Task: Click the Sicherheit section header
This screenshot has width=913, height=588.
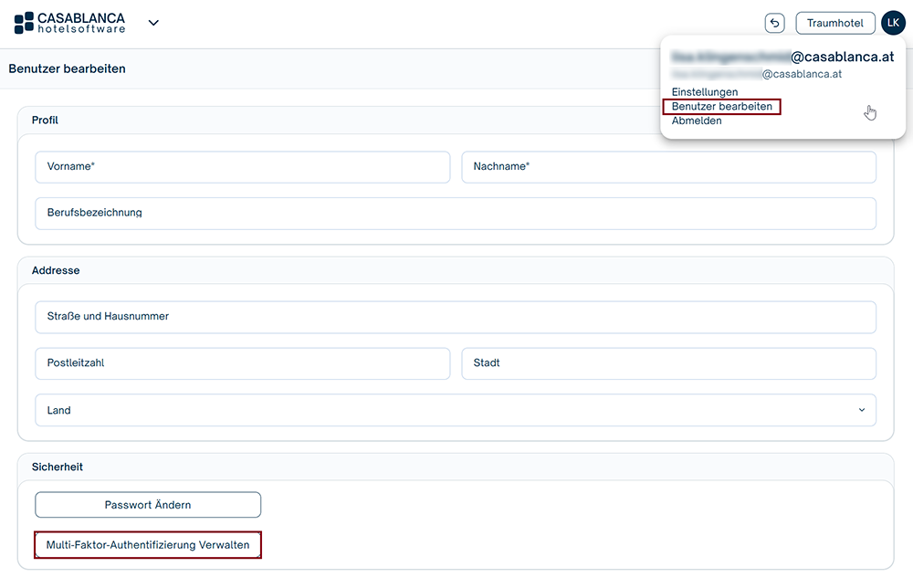Action: (x=58, y=467)
